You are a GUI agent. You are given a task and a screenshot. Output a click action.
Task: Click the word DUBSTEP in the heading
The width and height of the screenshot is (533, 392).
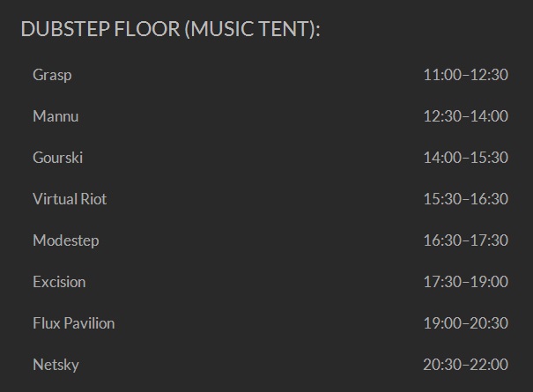point(65,29)
